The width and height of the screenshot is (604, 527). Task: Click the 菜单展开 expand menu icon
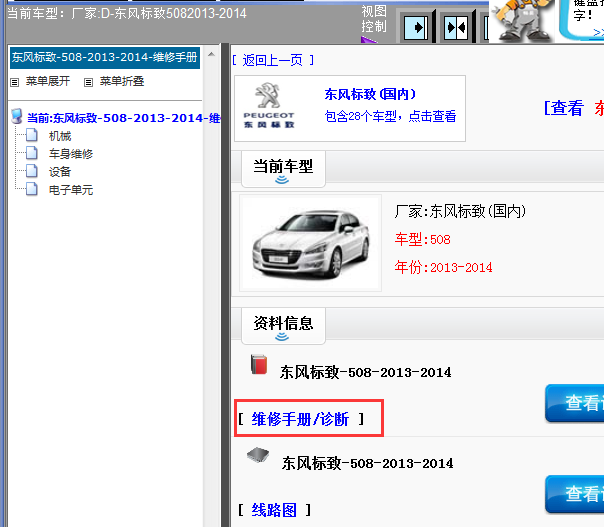pos(14,82)
